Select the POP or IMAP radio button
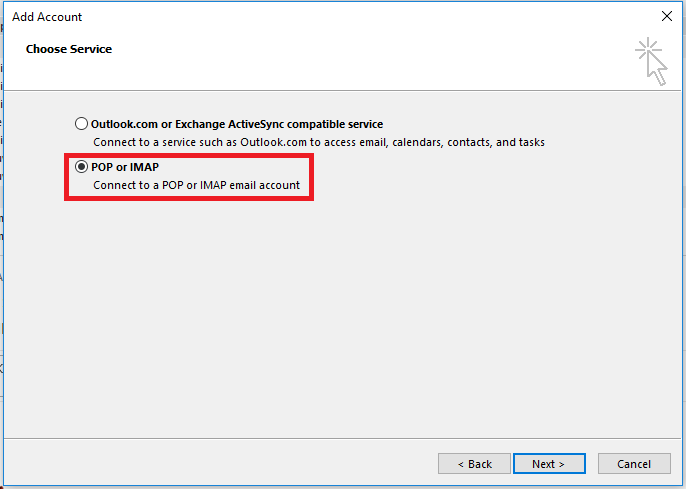Viewport: 686px width, 489px height. [82, 167]
